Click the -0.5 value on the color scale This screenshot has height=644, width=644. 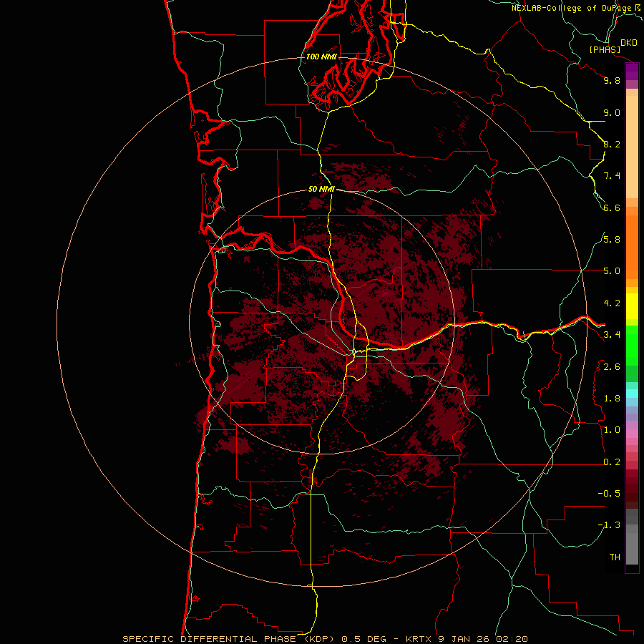click(x=609, y=493)
